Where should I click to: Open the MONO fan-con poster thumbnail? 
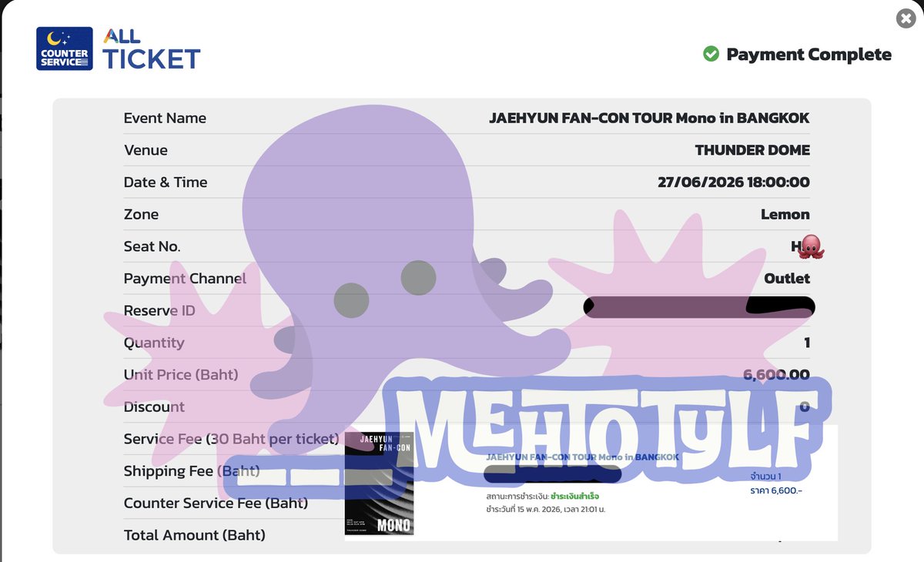click(x=379, y=483)
